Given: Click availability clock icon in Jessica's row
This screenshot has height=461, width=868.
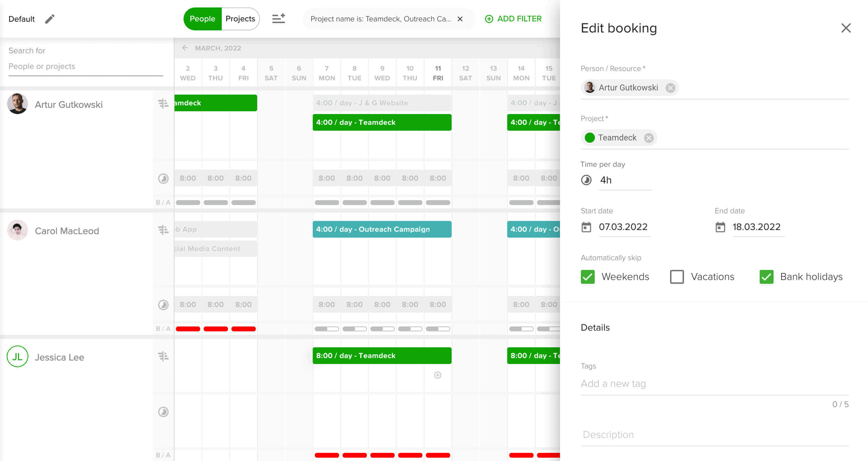Looking at the screenshot, I should [x=163, y=412].
